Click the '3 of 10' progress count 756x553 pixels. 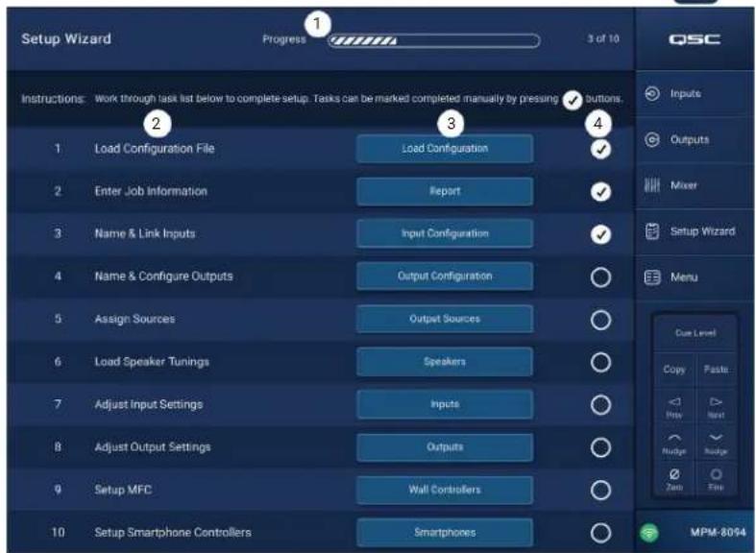tap(603, 38)
